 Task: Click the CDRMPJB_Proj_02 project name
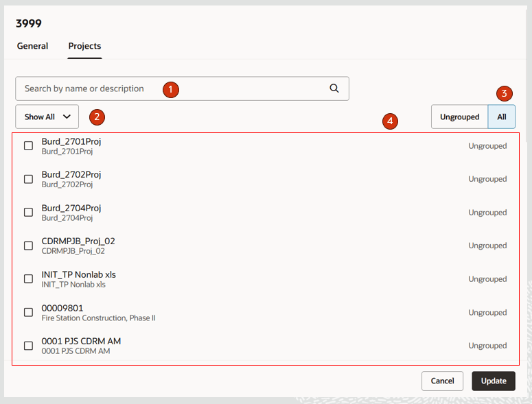[78, 241]
